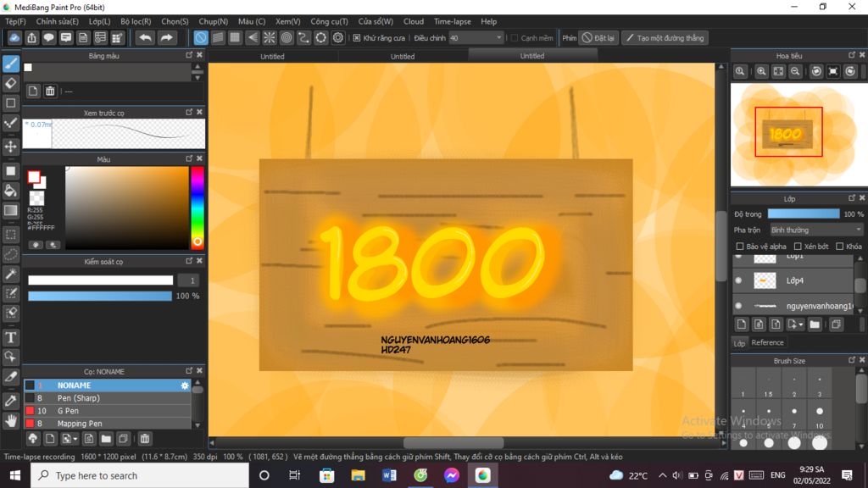Select the Gradient tool
This screenshot has width=868, height=488.
pyautogui.click(x=11, y=210)
